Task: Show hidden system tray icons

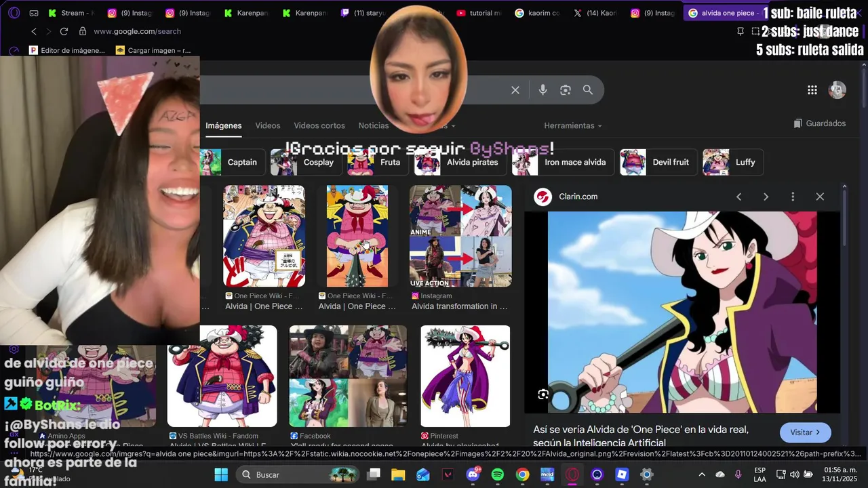Action: click(x=702, y=474)
